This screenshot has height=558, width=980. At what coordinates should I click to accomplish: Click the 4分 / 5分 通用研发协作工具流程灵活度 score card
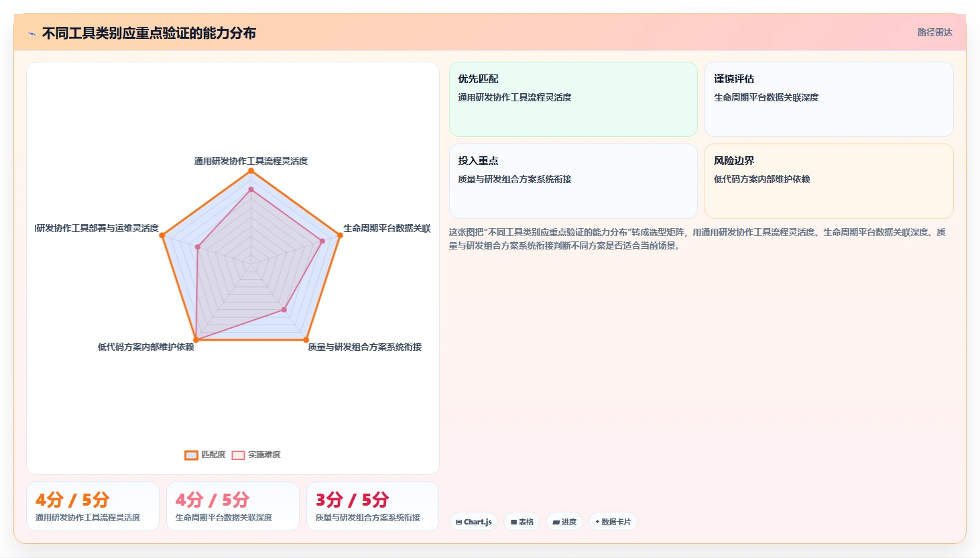(x=93, y=506)
